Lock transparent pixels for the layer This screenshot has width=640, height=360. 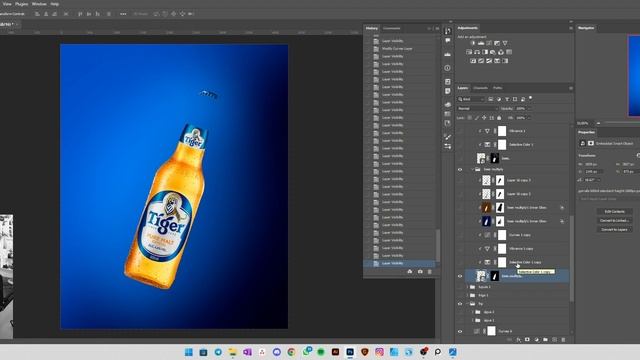point(469,118)
